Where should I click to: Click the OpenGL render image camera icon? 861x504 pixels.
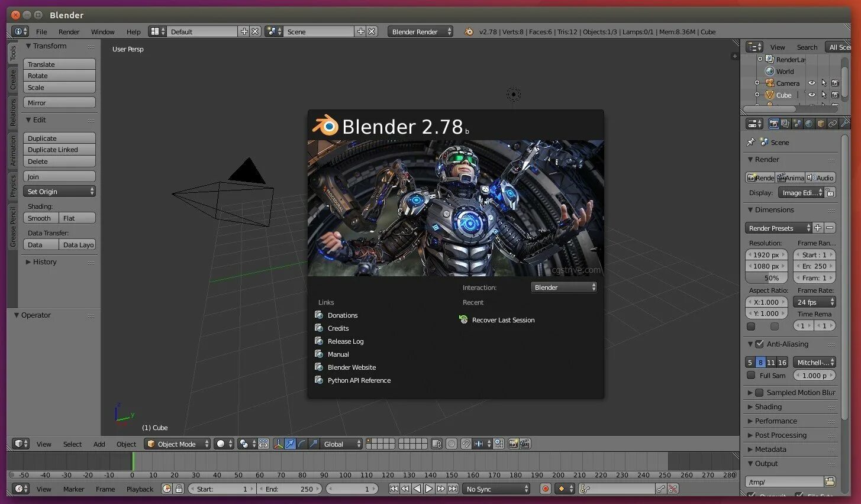(x=513, y=444)
